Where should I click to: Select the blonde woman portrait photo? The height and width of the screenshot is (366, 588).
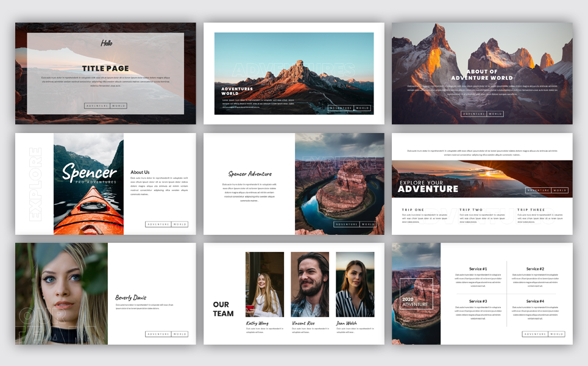62,293
